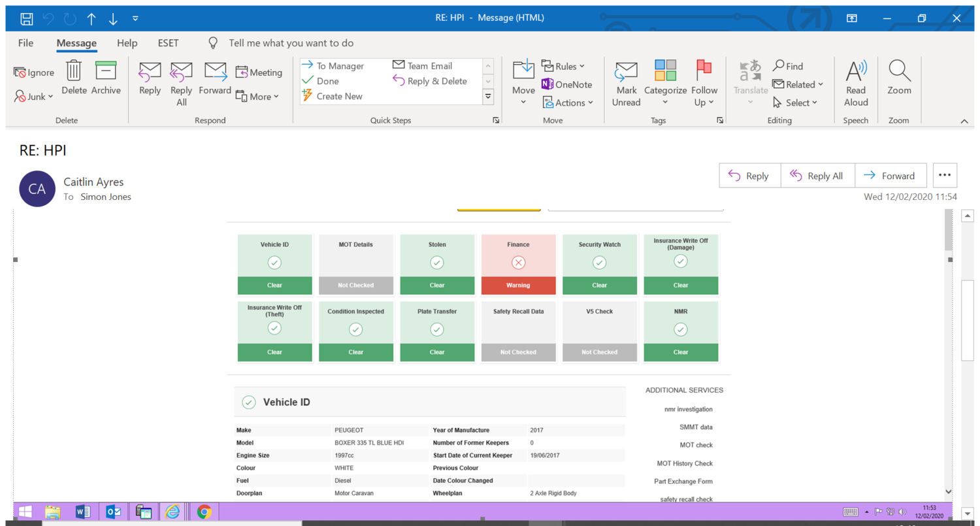980x526 pixels.
Task: Click the Vehicle ID Clear tile
Action: (274, 265)
